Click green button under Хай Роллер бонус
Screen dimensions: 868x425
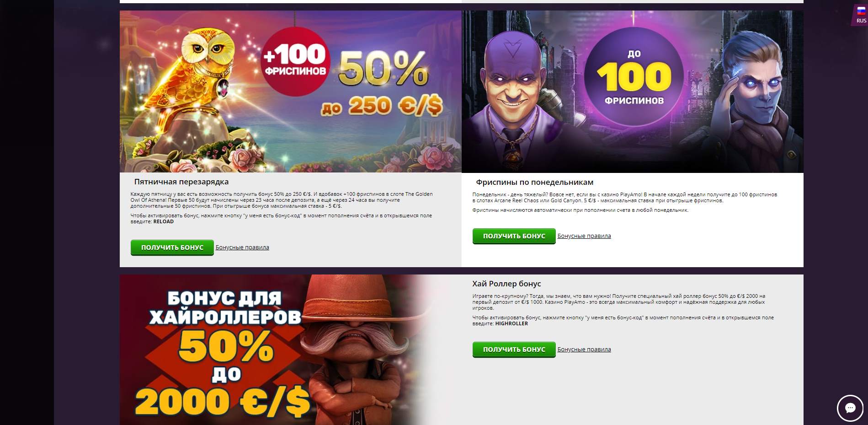tap(514, 350)
